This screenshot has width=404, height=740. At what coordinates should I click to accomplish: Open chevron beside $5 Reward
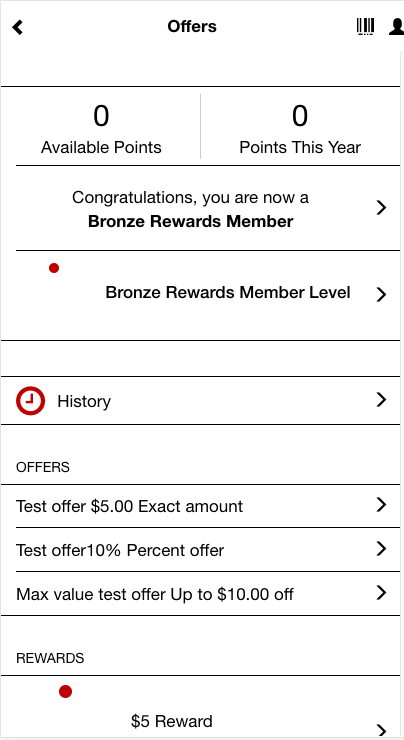point(381,730)
